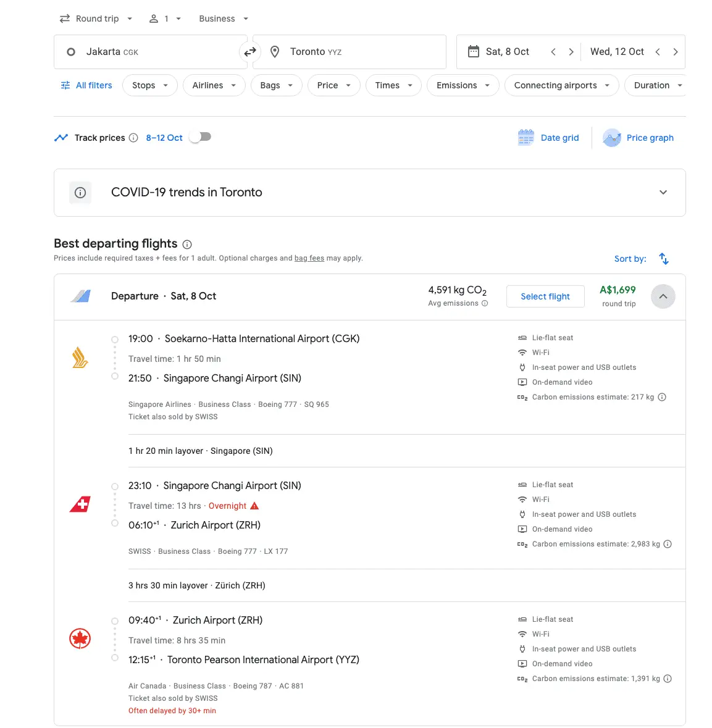Click 1 hr 20 min layover Singapore text
This screenshot has width=712, height=728.
(201, 451)
